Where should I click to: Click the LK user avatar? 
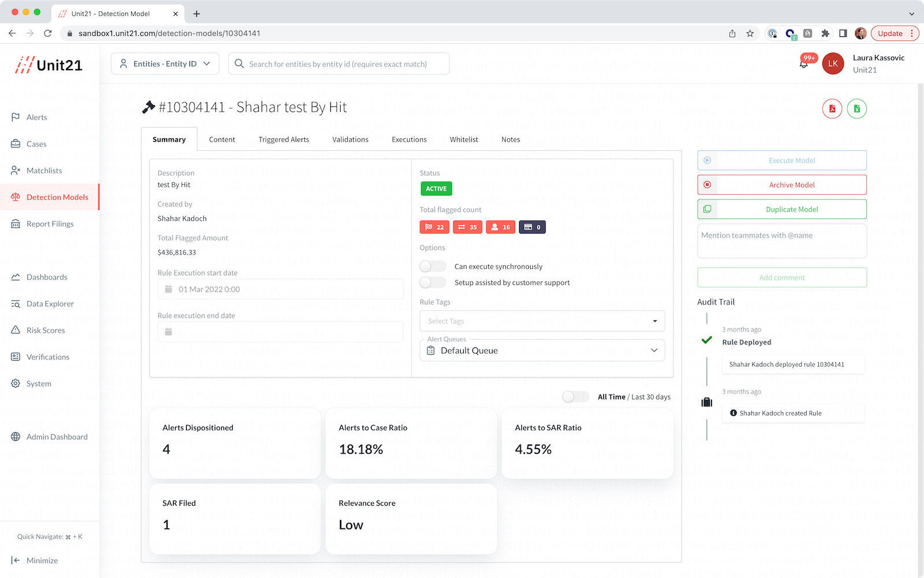[833, 64]
